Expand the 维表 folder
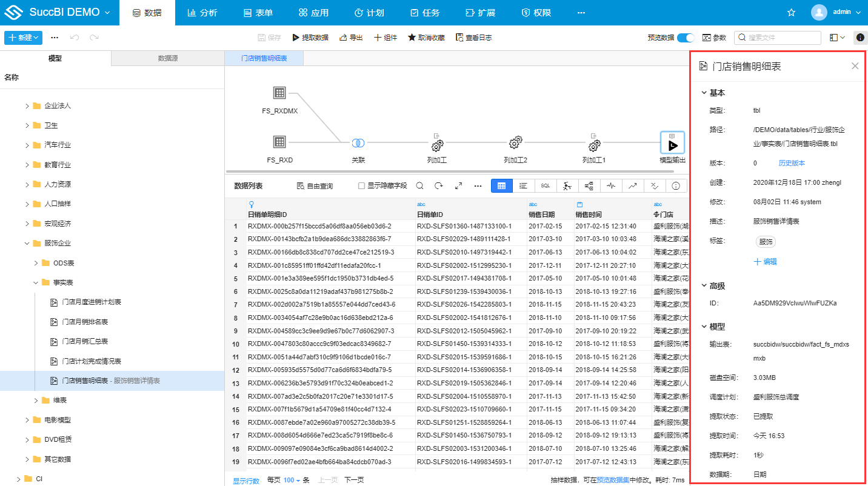Image resolution: width=868 pixels, height=486 pixels. tap(36, 401)
